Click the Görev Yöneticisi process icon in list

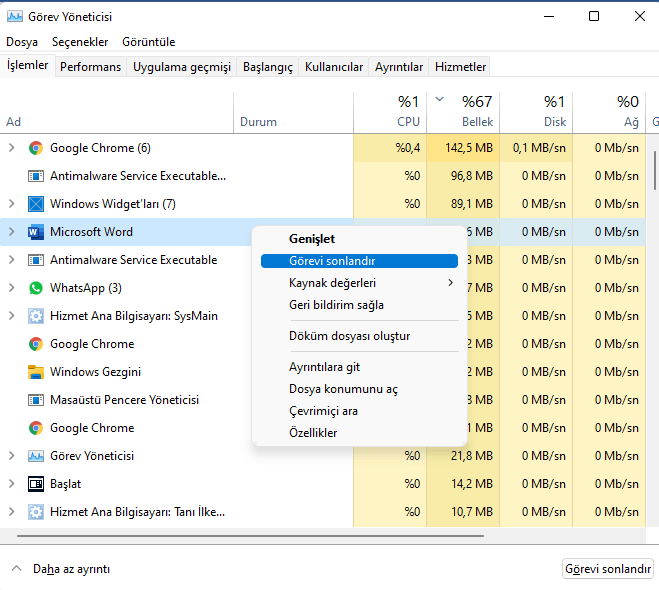[36, 456]
